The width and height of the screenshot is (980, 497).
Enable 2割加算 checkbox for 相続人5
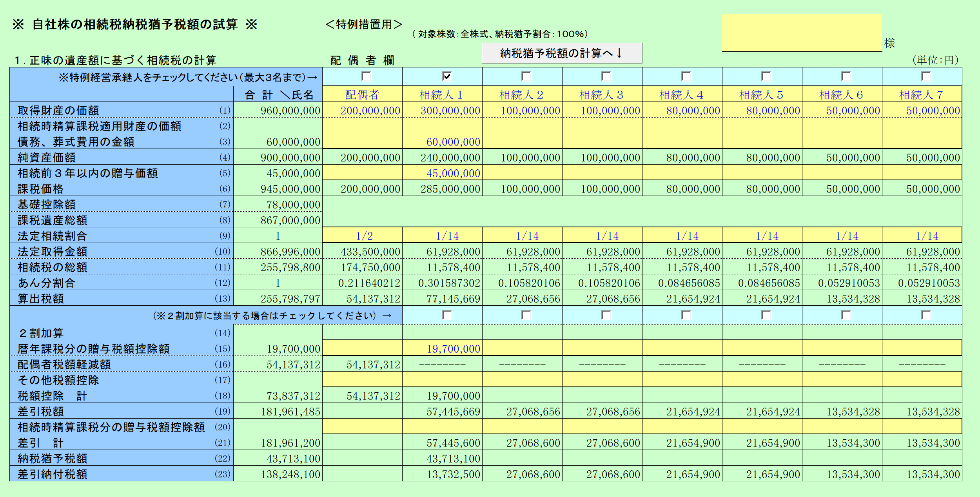(x=766, y=315)
